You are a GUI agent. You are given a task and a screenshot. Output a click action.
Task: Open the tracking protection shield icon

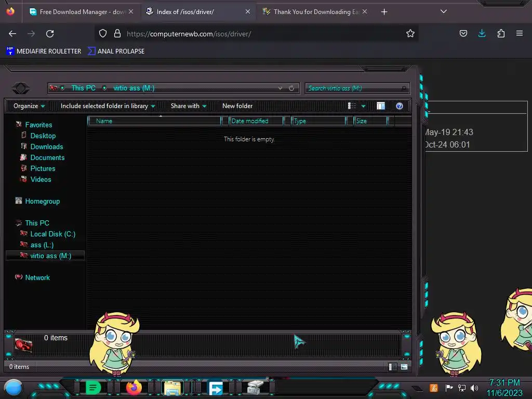103,33
